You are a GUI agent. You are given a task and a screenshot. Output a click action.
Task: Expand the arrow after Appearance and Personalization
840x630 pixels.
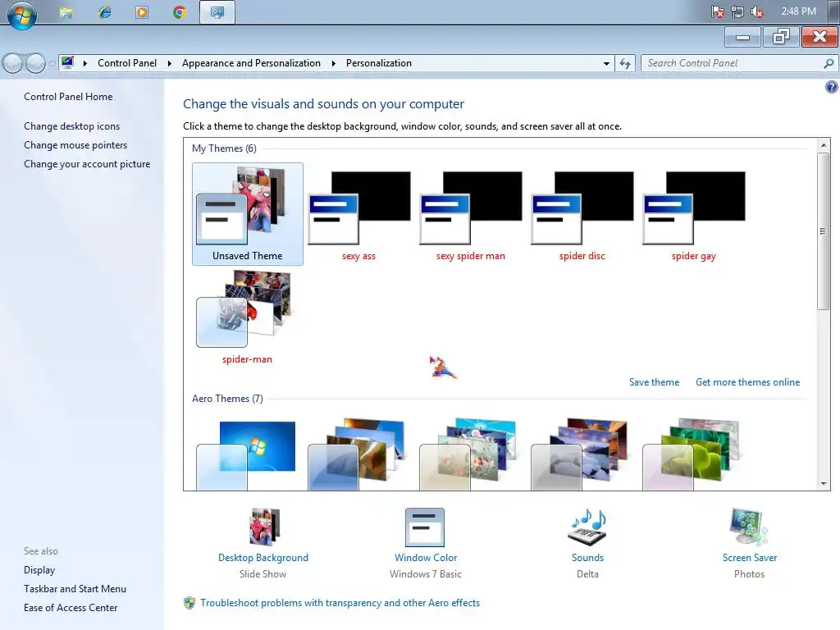333,63
